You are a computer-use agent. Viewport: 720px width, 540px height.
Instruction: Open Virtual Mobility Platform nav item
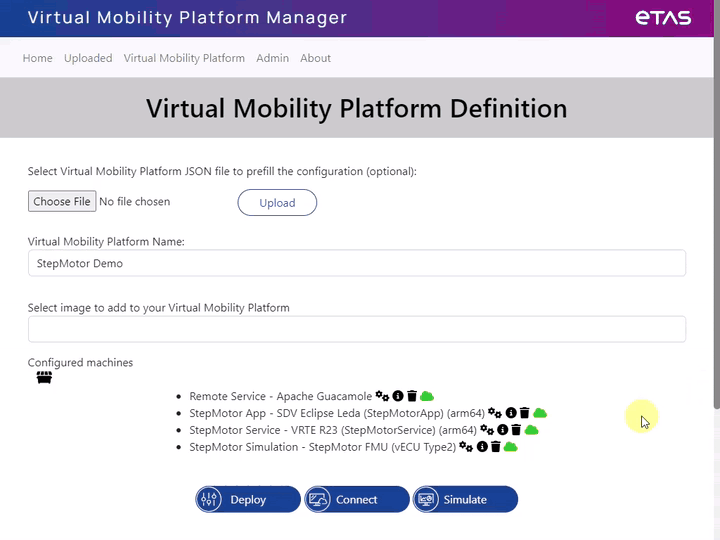click(x=184, y=58)
